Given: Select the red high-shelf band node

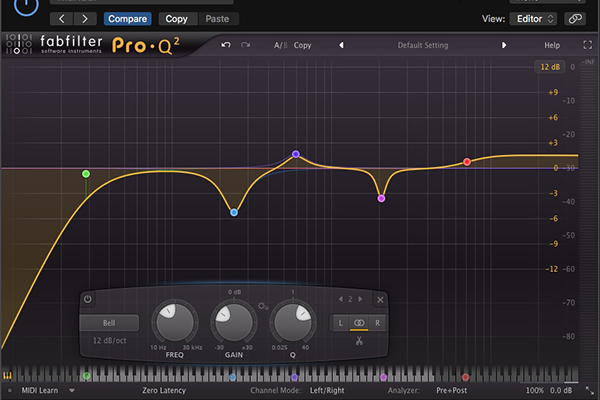Looking at the screenshot, I should pyautogui.click(x=467, y=162).
